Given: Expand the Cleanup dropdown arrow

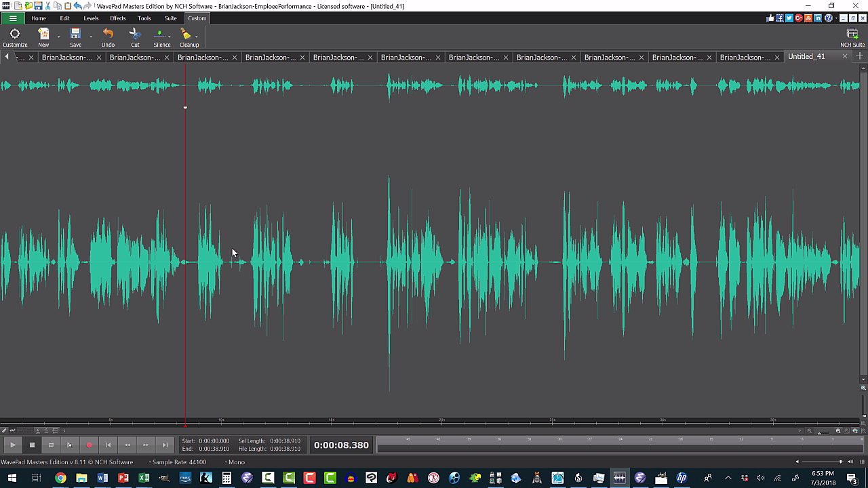Looking at the screenshot, I should 196,36.
